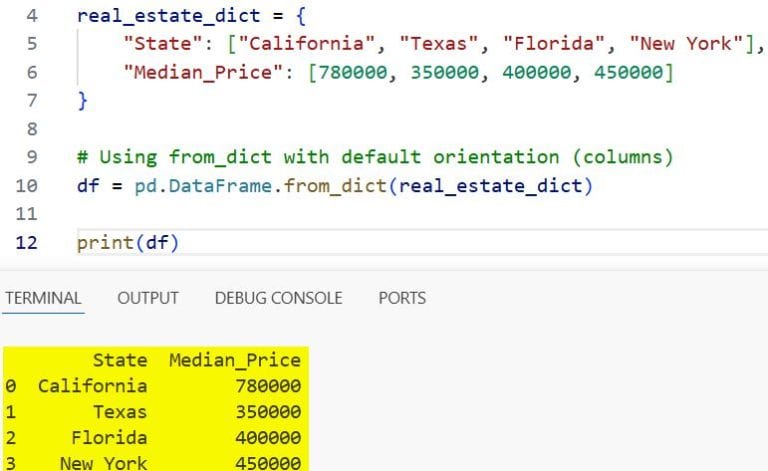
Task: Click the from_dict method name on line 10
Action: [336, 186]
